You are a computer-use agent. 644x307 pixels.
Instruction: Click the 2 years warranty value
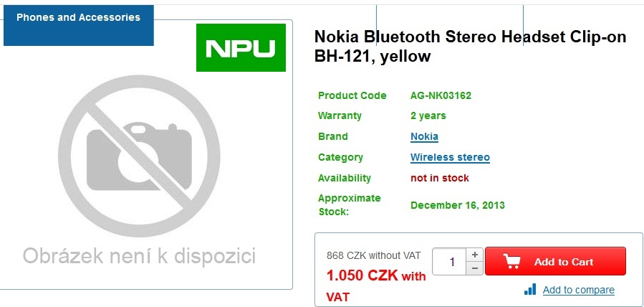(x=428, y=115)
